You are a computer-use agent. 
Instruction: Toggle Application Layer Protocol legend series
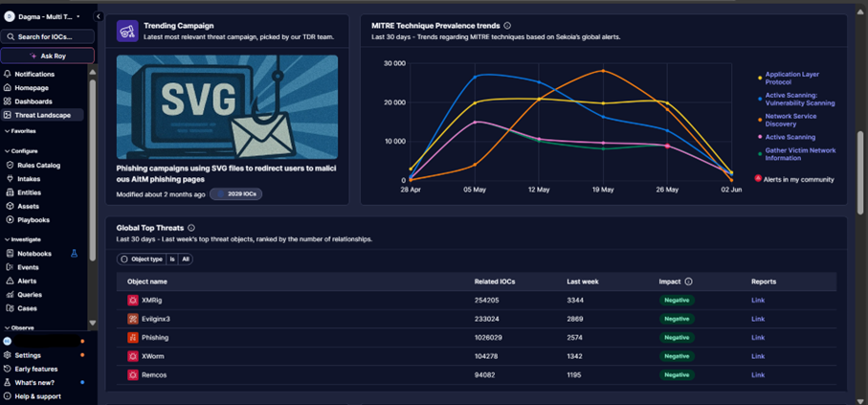pos(791,79)
